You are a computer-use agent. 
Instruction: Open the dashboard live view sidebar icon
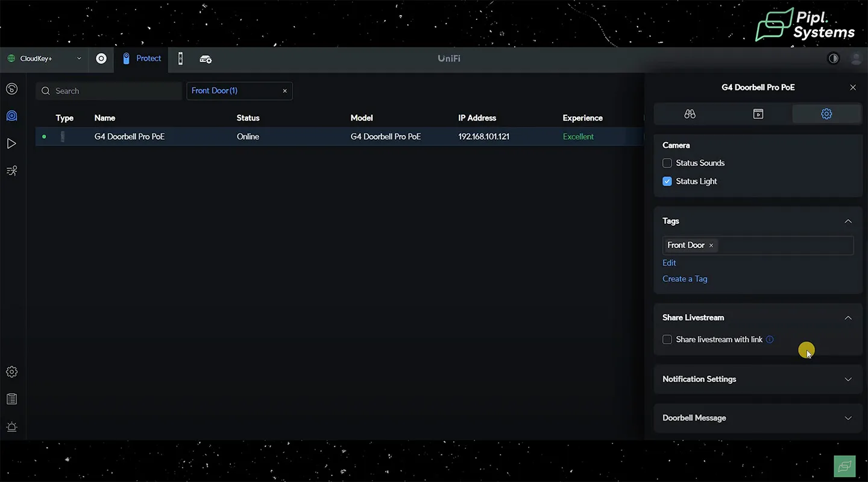pos(11,89)
